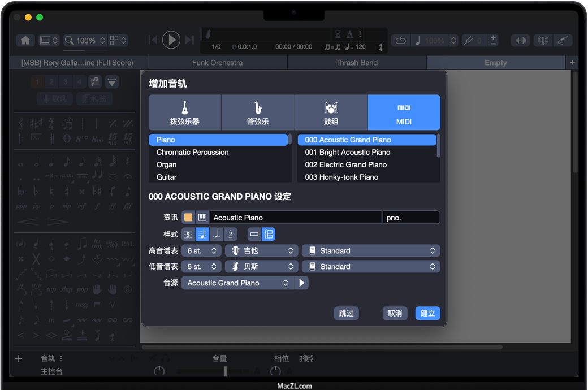Choose the Orchestra wind instrument category
Screen dimensions: 588x390
(258, 112)
